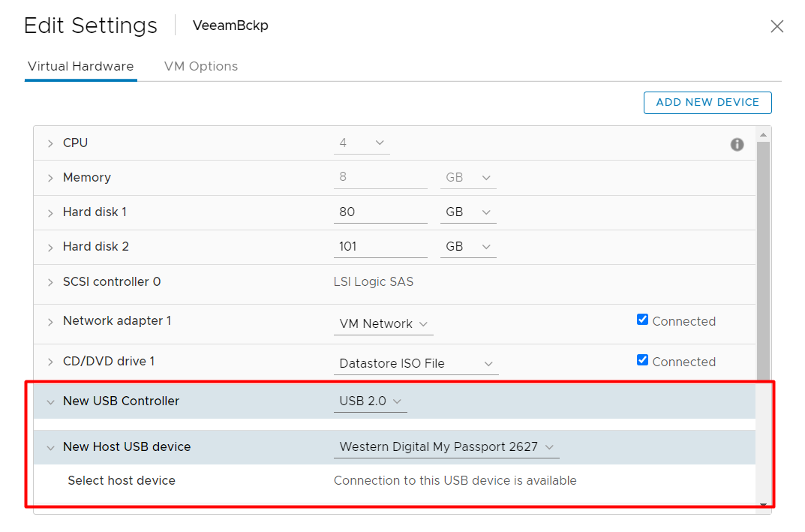Uncheck Connected for Network adapter 1

642,320
